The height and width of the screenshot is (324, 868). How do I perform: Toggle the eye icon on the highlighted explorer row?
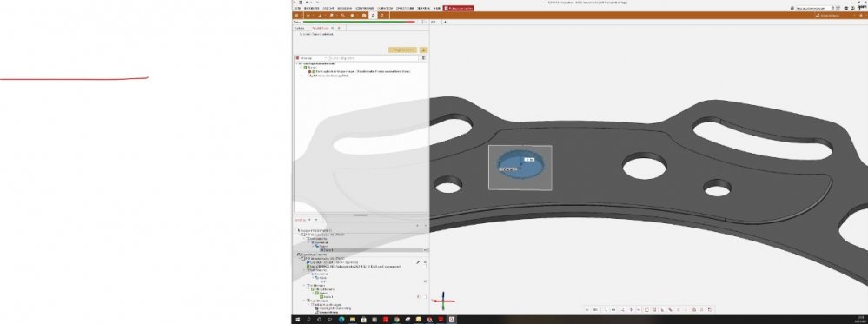click(425, 250)
